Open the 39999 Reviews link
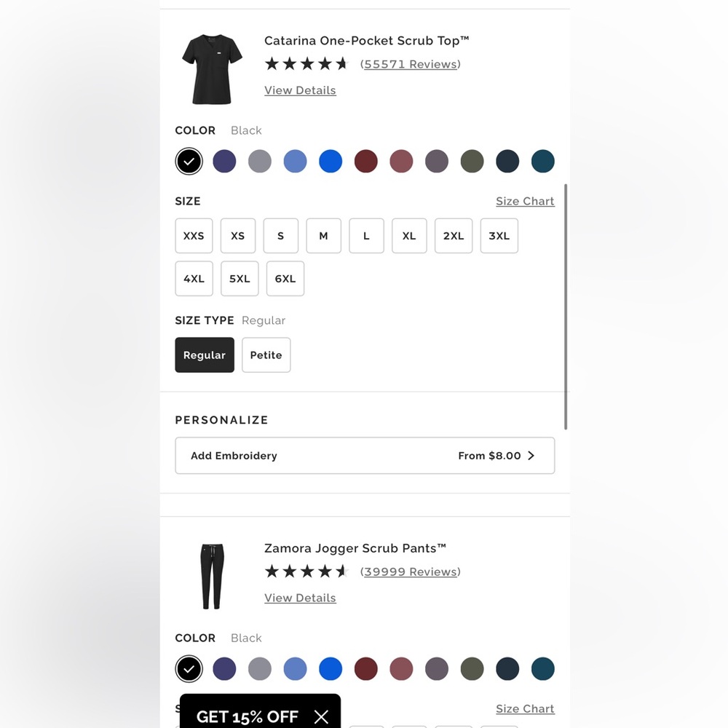This screenshot has width=728, height=728. [x=411, y=571]
